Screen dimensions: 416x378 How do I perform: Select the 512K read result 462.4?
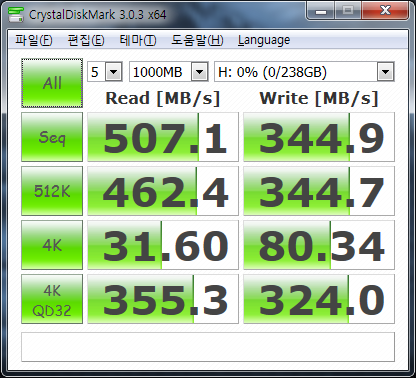(163, 191)
